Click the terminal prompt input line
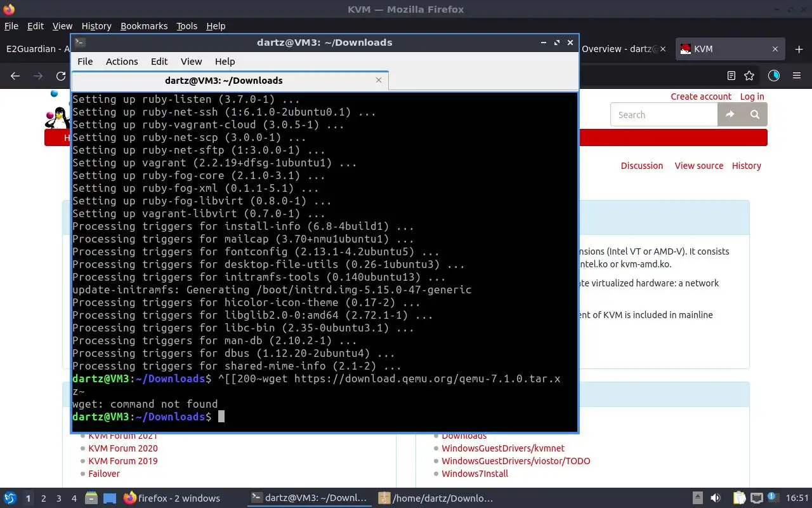The height and width of the screenshot is (508, 812). (324, 417)
